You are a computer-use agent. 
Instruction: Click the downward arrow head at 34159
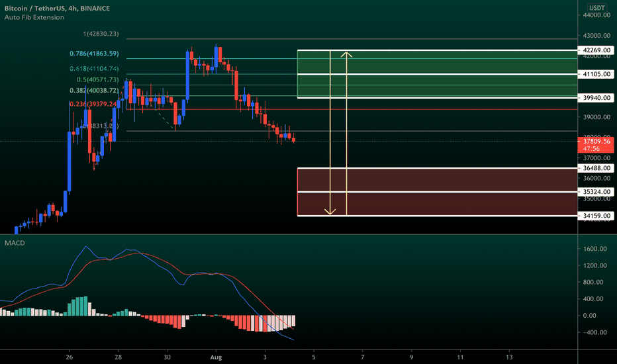pyautogui.click(x=330, y=212)
